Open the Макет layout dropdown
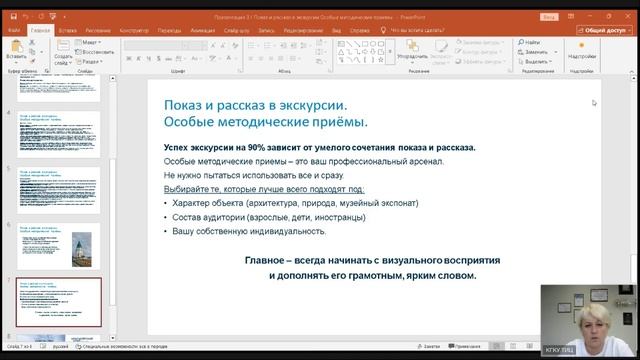This screenshot has width=640, height=360. click(88, 42)
